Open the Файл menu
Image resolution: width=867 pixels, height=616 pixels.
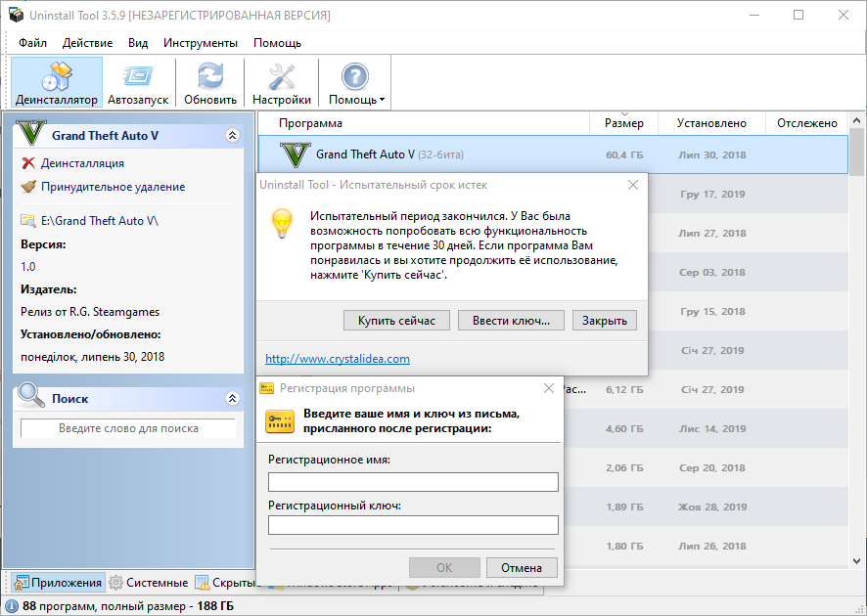(x=32, y=43)
